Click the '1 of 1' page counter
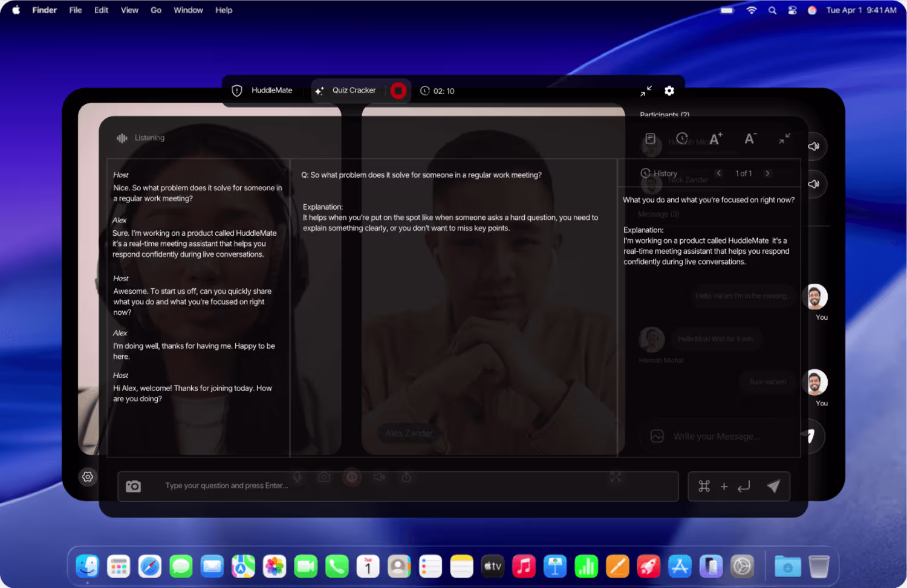Image resolution: width=907 pixels, height=588 pixels. (744, 173)
